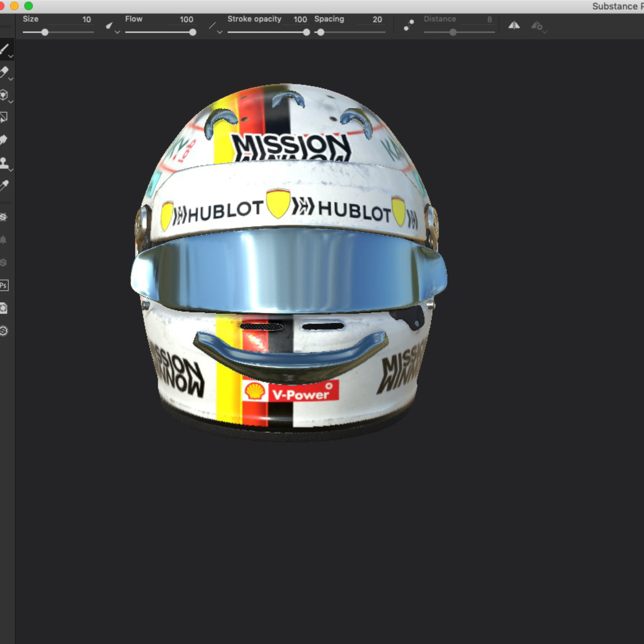
Task: Select the Paint brush tool
Action: 4,49
